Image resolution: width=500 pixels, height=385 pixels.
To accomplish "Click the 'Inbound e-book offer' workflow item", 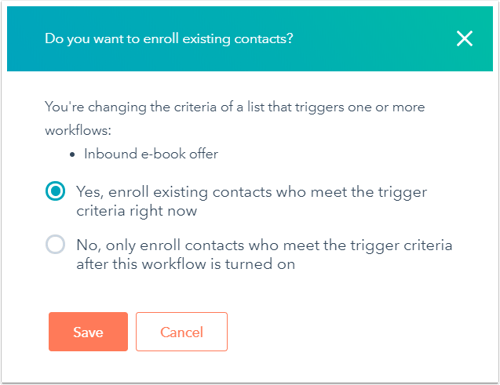I will (151, 154).
